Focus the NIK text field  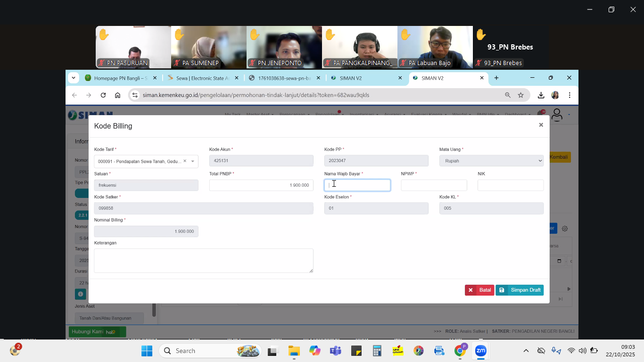pos(510,185)
